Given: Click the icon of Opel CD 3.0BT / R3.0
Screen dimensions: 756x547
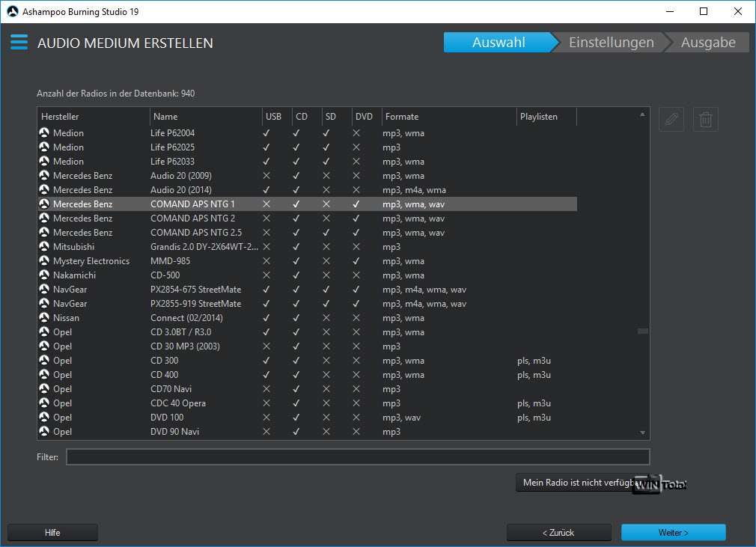Looking at the screenshot, I should [x=44, y=331].
